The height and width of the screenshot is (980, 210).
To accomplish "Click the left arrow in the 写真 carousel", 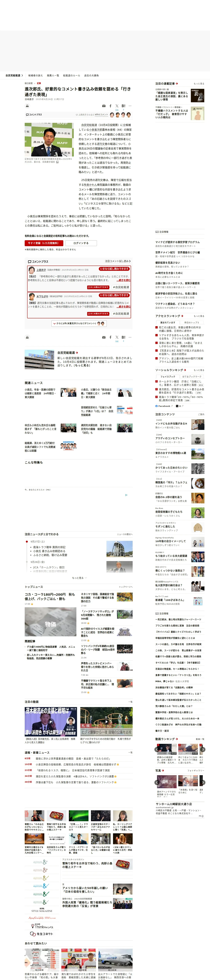I will point(157,783).
